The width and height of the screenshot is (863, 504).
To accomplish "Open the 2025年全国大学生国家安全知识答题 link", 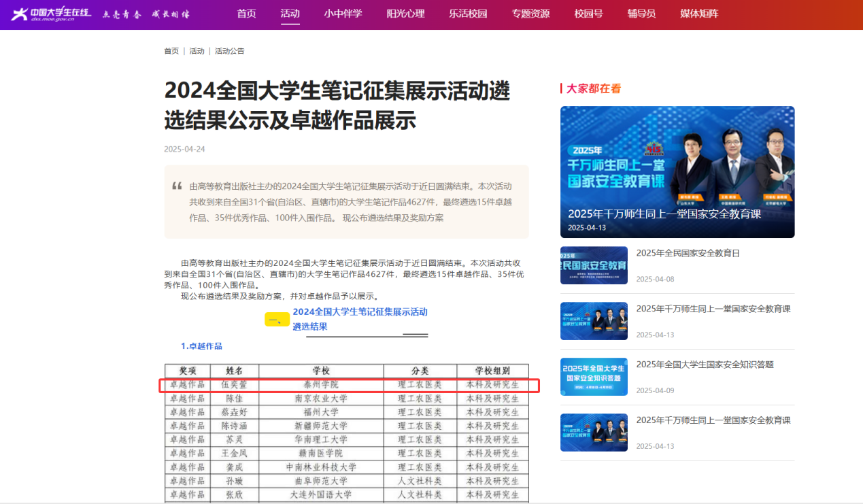I will click(x=705, y=365).
